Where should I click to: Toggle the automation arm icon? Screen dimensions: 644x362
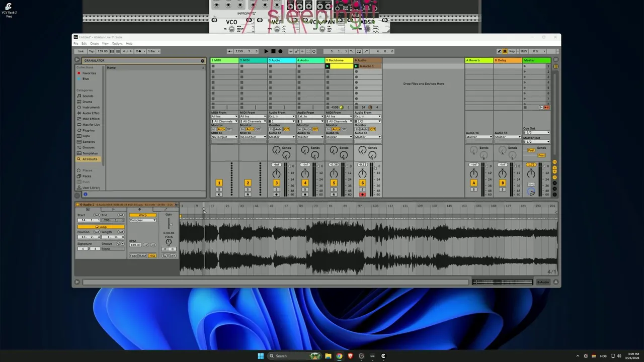296,51
